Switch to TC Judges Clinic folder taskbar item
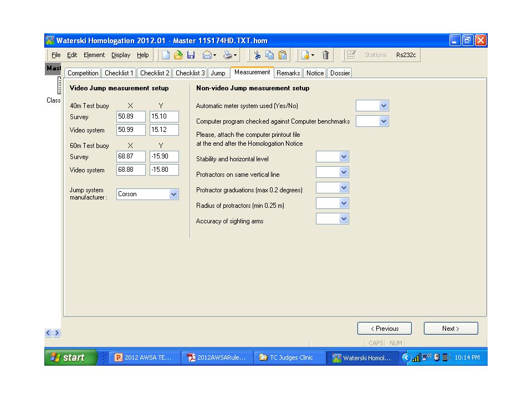 coord(289,357)
